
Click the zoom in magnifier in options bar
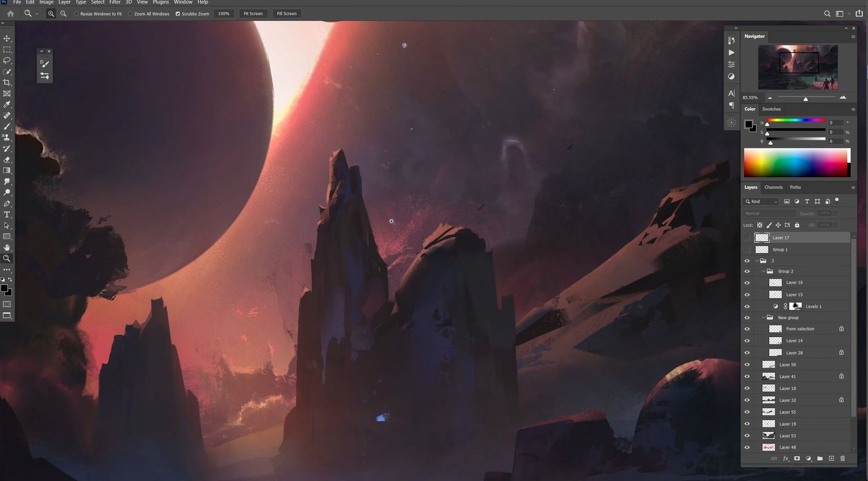pyautogui.click(x=51, y=13)
